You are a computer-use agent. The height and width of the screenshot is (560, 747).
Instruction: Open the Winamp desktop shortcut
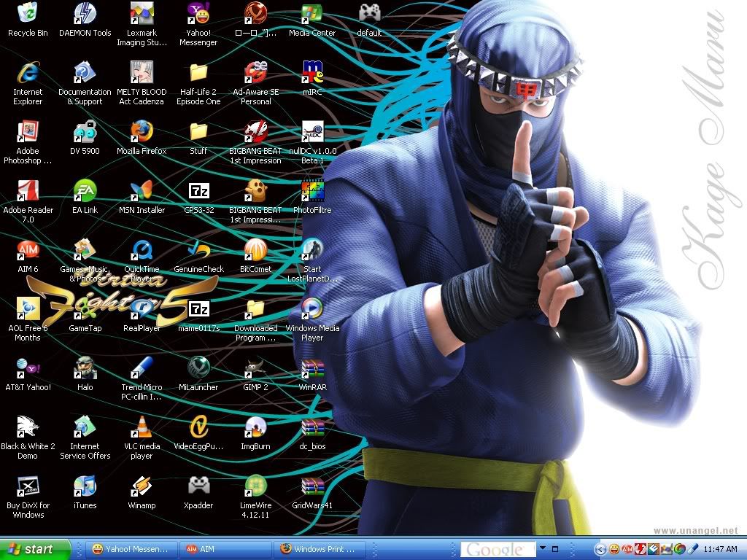coord(142,486)
